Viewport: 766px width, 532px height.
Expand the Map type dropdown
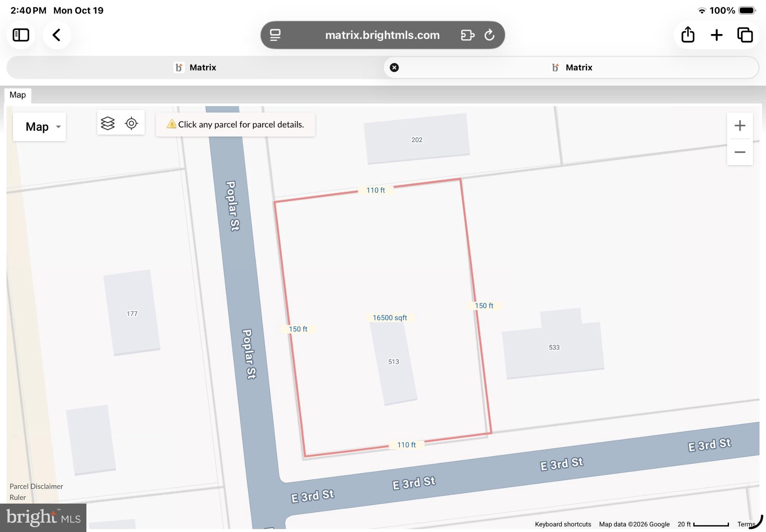coord(39,127)
